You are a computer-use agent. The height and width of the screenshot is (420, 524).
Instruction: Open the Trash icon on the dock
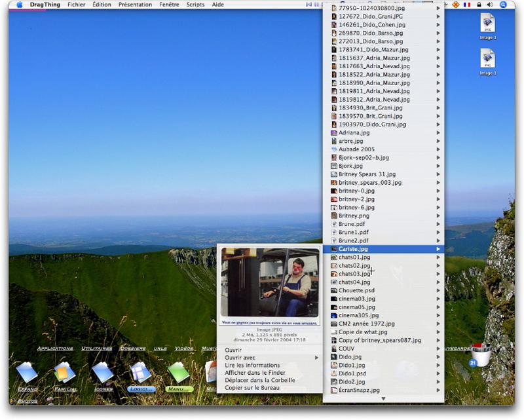coord(481,355)
